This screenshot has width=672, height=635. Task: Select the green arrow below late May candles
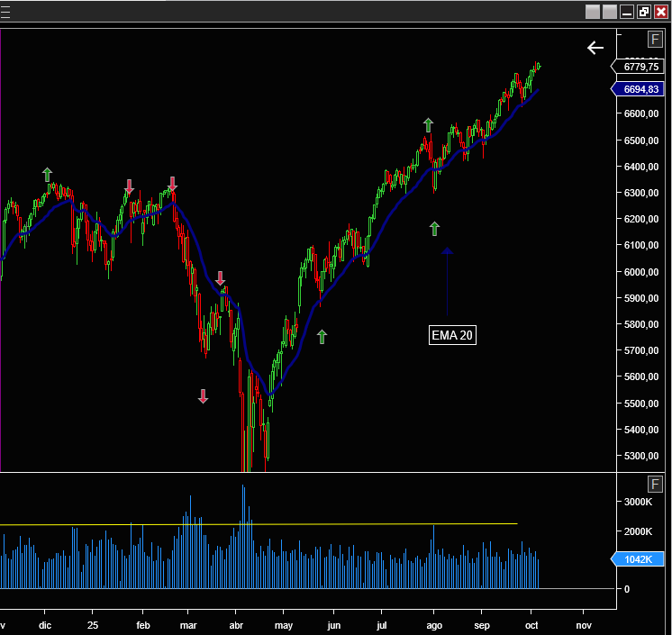tap(322, 337)
